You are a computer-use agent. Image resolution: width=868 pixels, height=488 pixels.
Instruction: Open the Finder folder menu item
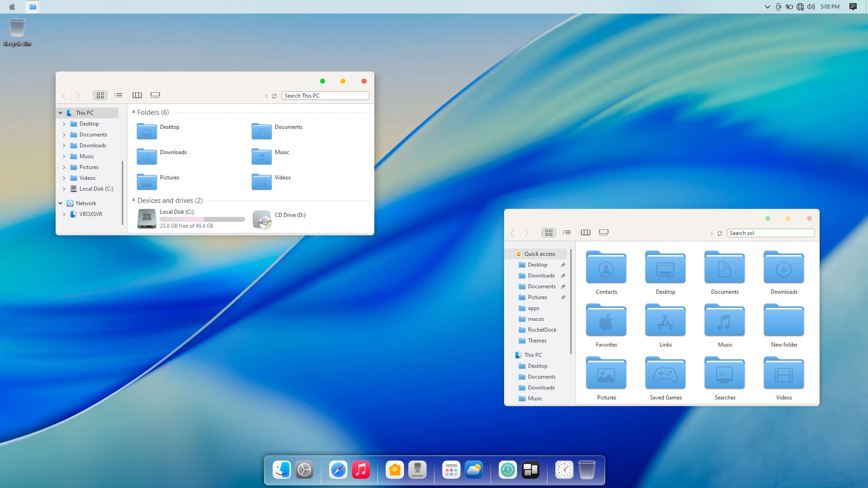coord(32,7)
